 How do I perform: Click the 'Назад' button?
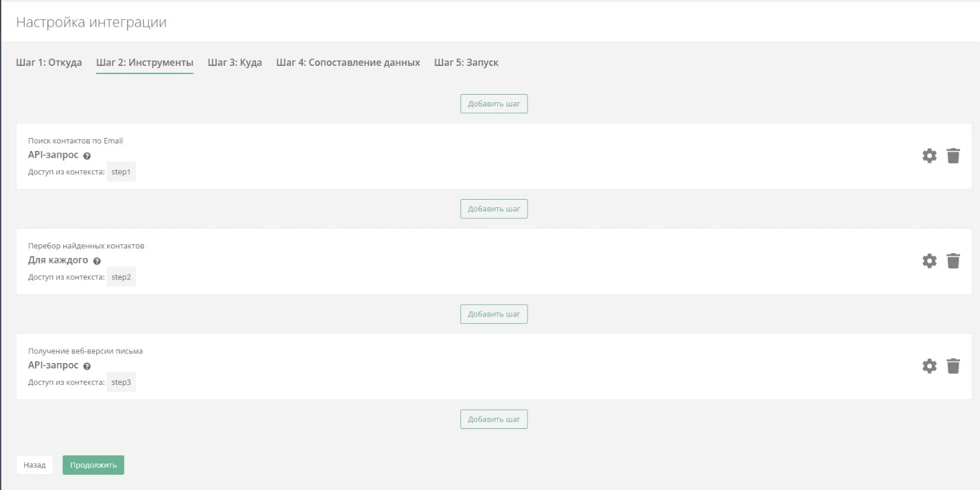[x=34, y=465]
